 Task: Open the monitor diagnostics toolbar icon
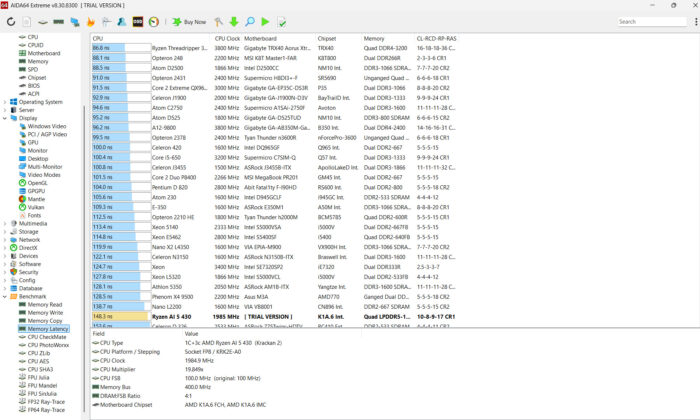(75, 21)
